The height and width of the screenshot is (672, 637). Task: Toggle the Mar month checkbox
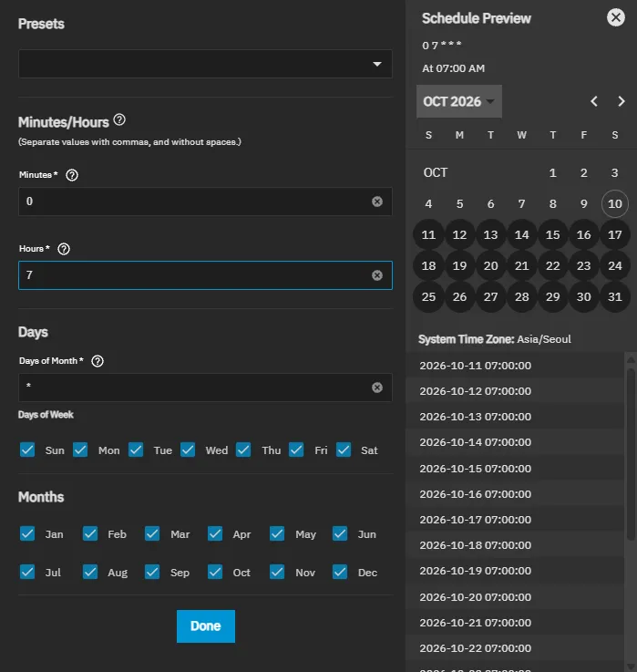click(x=152, y=533)
